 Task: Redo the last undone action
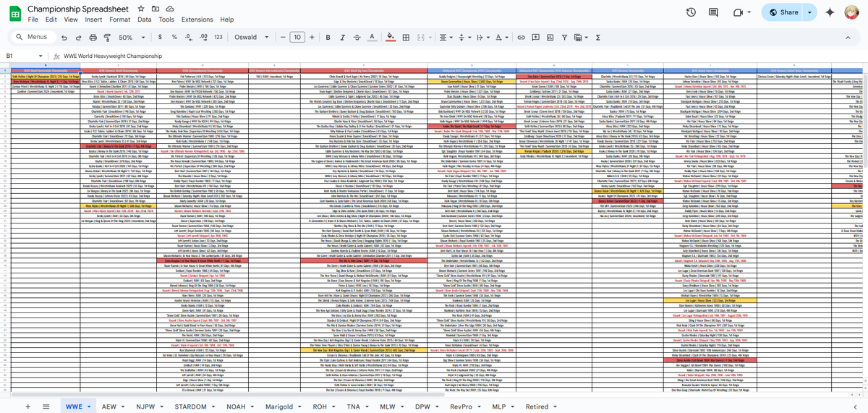point(79,38)
